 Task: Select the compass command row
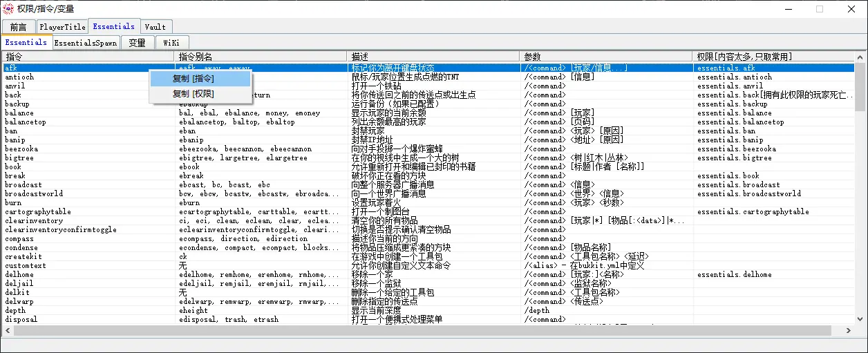pos(428,238)
